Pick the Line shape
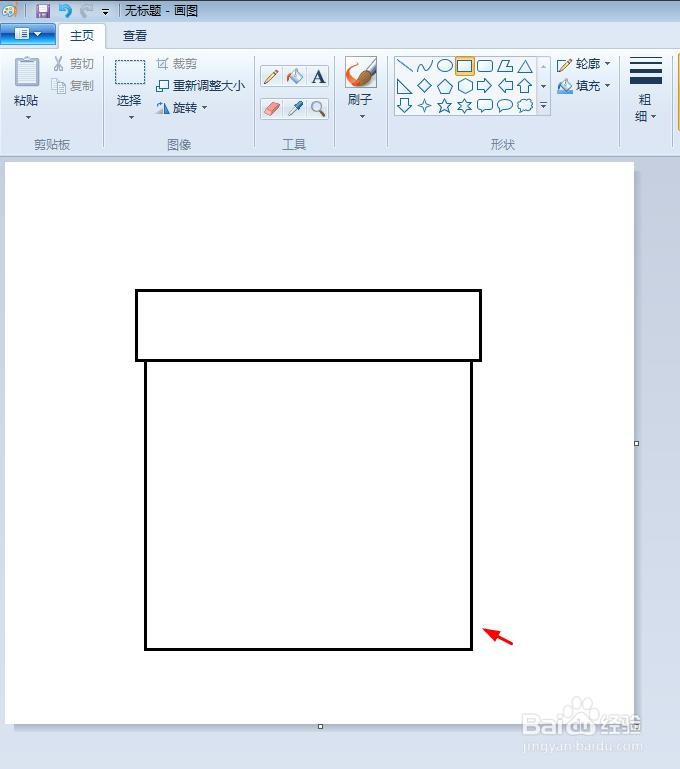Screen dimensions: 680x769 [x=404, y=65]
